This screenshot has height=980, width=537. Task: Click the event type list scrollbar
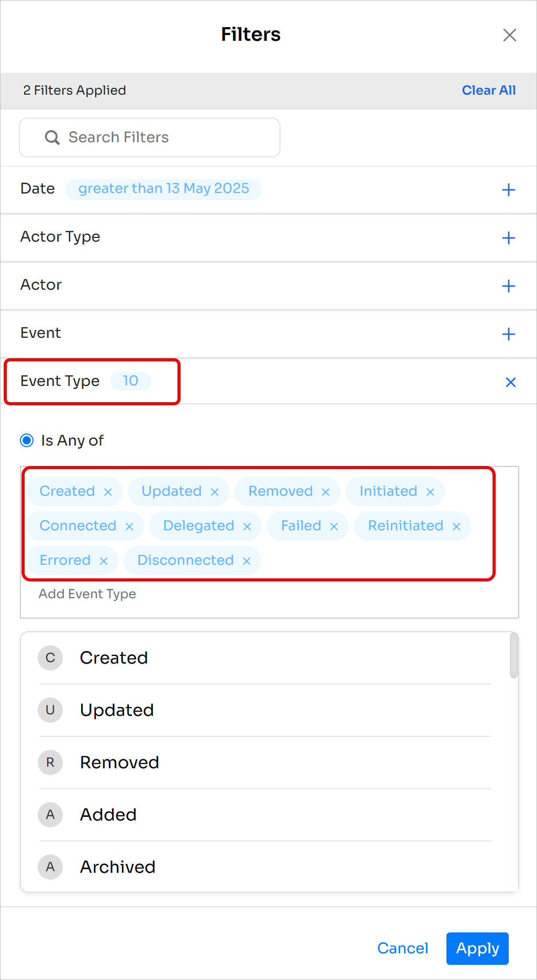(x=514, y=655)
